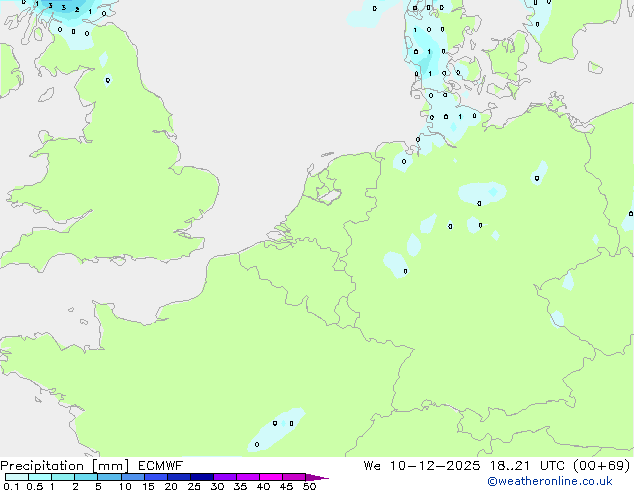Click the 20–25 mm dark blue box

(178, 477)
